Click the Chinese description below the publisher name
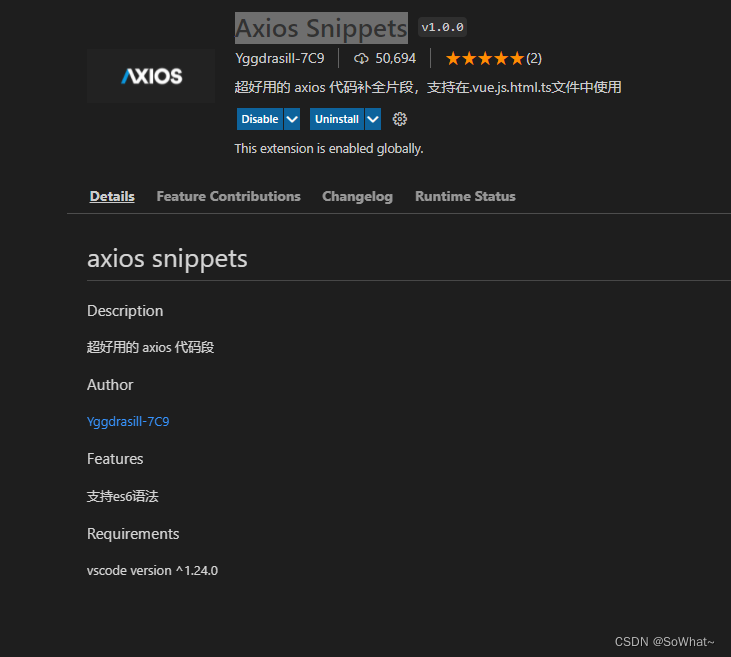 coord(428,87)
